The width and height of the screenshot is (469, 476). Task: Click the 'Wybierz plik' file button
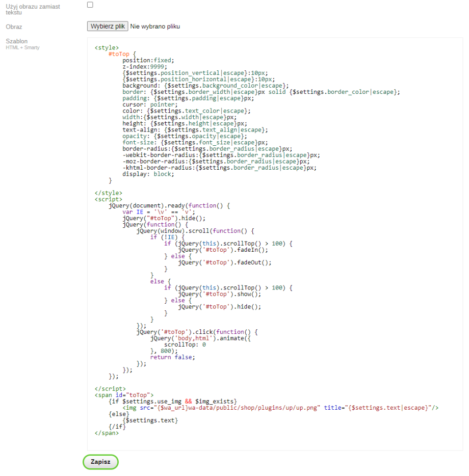click(107, 27)
